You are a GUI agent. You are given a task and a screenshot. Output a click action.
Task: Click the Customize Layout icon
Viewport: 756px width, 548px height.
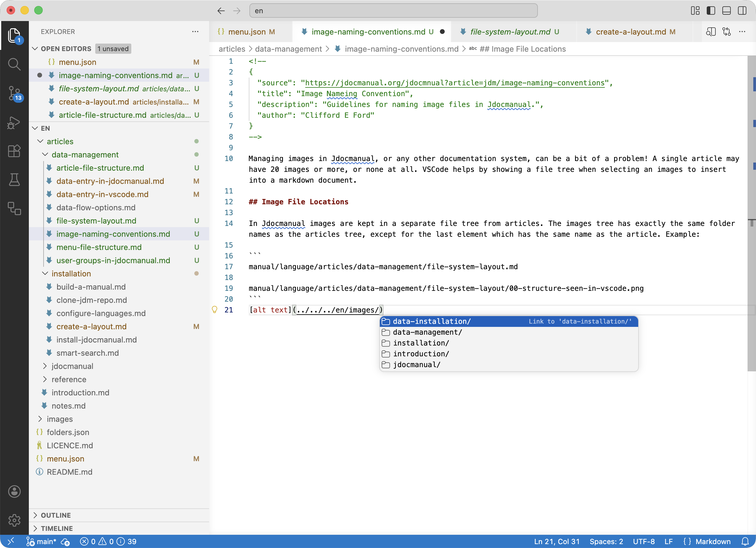695,11
